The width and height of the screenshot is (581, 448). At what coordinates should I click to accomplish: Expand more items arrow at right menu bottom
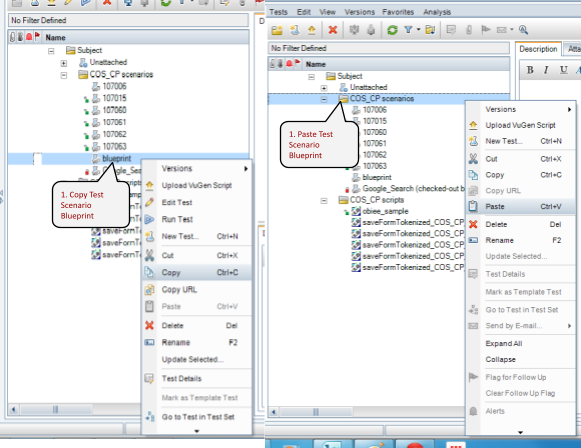coord(520,432)
